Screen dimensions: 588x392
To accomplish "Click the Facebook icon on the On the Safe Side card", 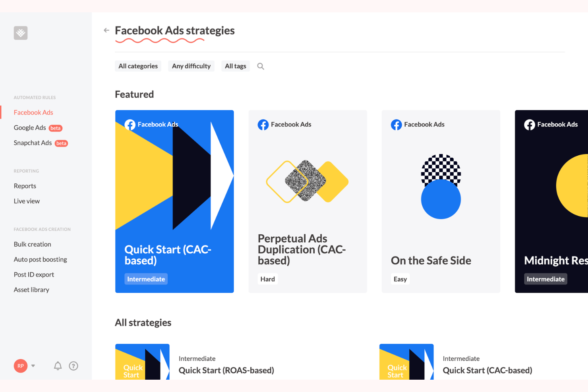I will pyautogui.click(x=396, y=124).
